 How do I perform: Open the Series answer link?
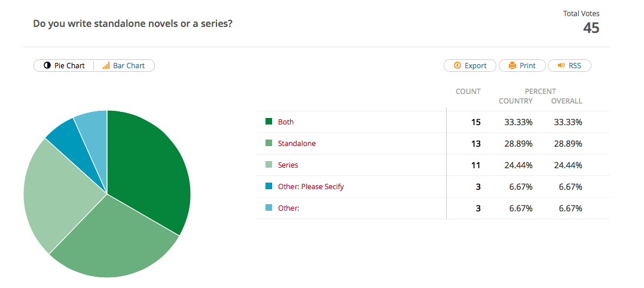[288, 165]
